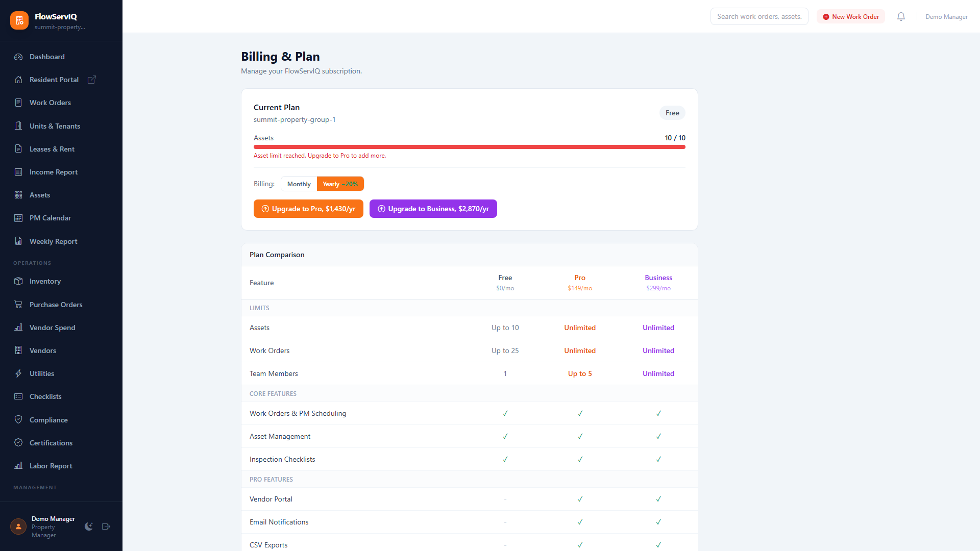
Task: Go to Work Orders page
Action: [61, 103]
